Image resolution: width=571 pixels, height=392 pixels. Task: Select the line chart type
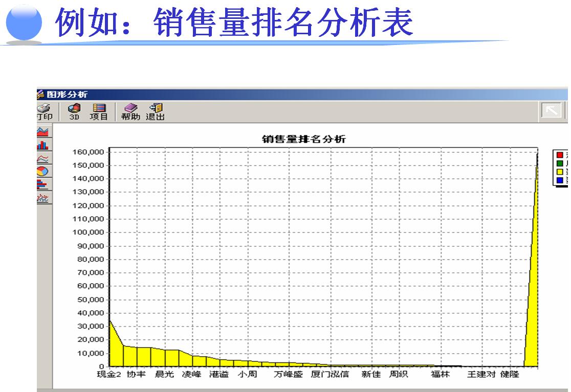pyautogui.click(x=43, y=158)
